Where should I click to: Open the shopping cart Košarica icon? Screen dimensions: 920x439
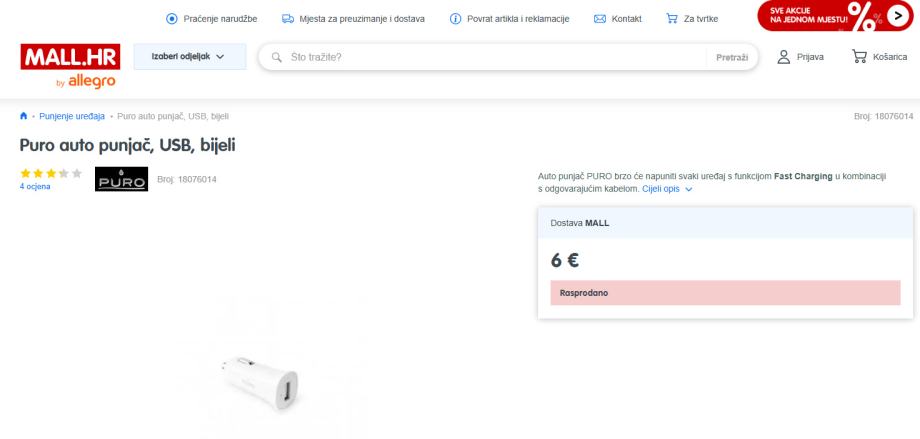859,57
